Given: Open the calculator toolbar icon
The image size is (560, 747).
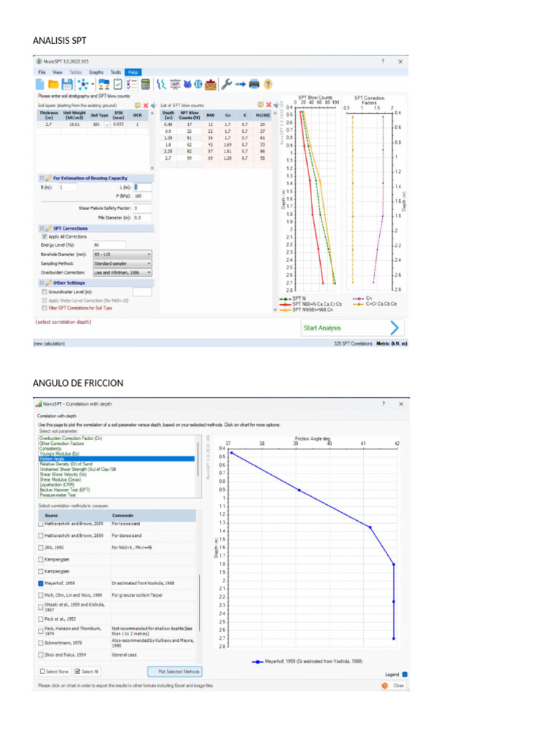Looking at the screenshot, I should click(146, 85).
